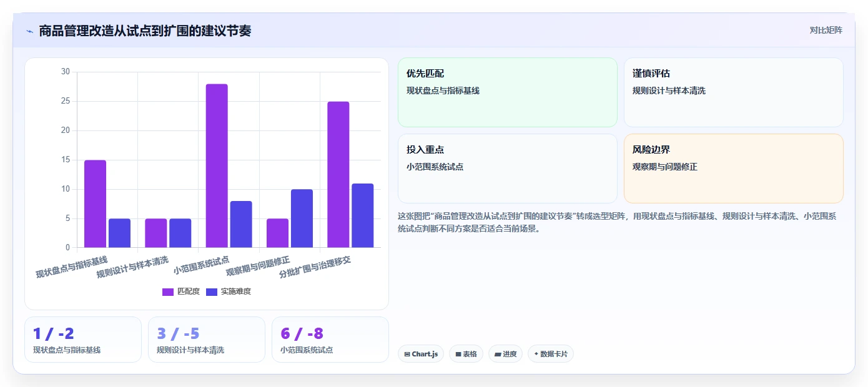Click 小范围系统试点 text in 投入重点 card

tap(435, 167)
